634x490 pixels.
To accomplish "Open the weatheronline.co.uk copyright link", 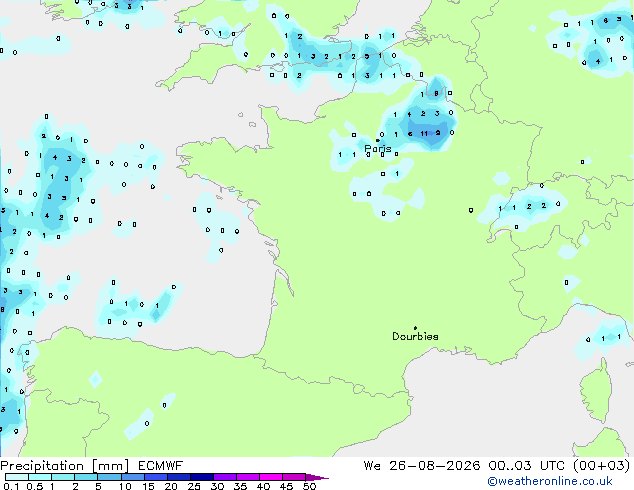I will pyautogui.click(x=550, y=481).
